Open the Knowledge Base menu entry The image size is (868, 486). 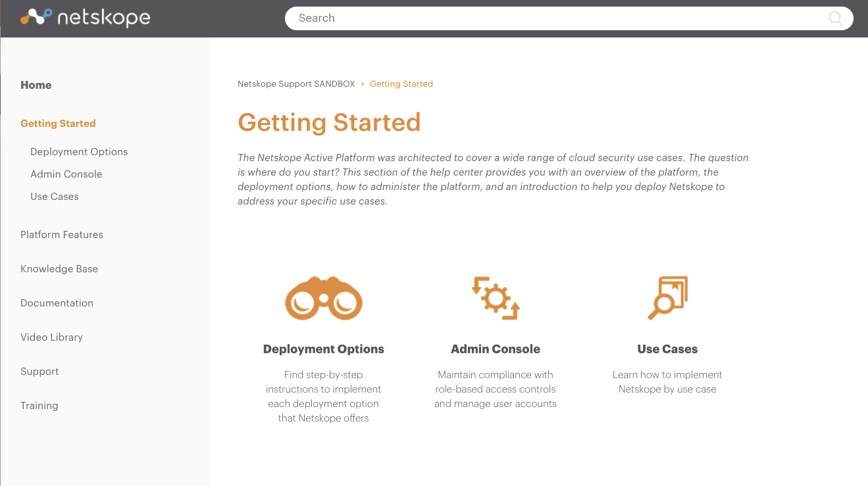(59, 269)
